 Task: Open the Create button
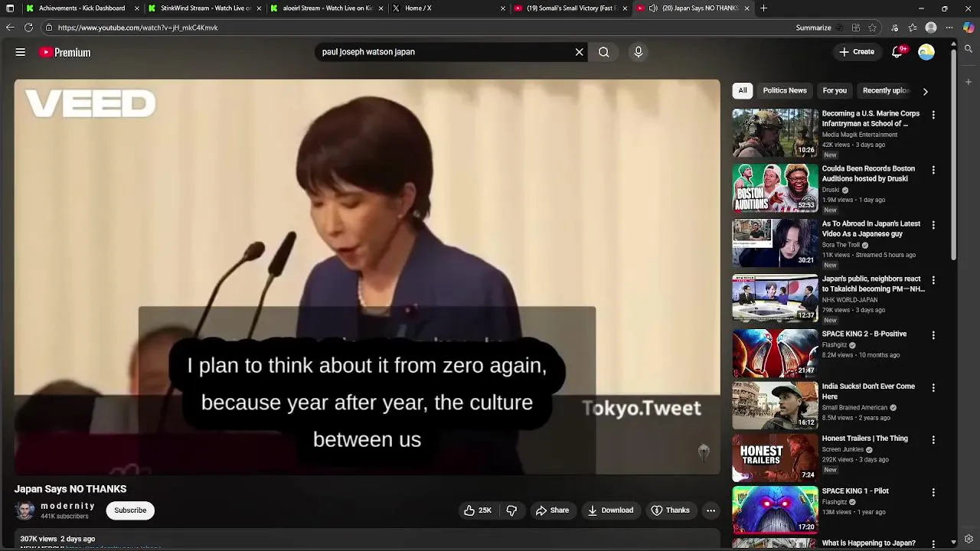click(x=857, y=52)
